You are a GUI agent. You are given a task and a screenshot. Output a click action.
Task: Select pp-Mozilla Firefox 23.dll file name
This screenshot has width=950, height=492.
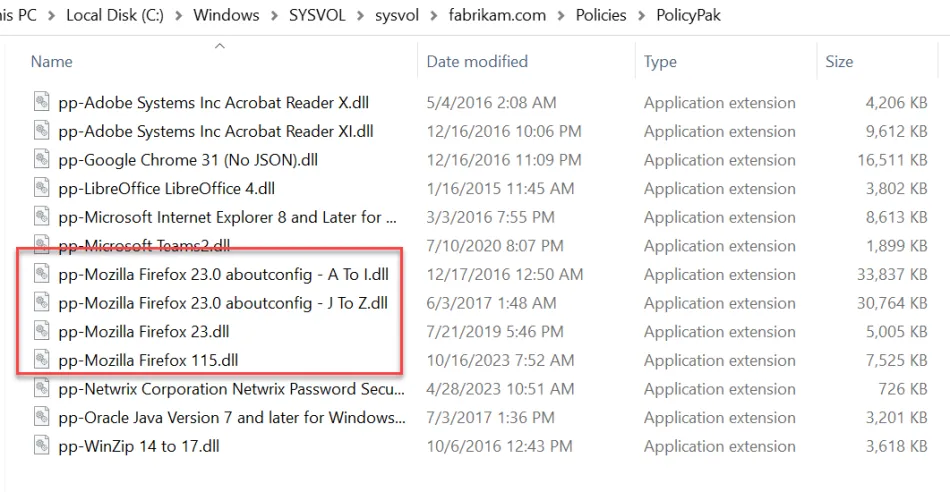[x=144, y=331]
